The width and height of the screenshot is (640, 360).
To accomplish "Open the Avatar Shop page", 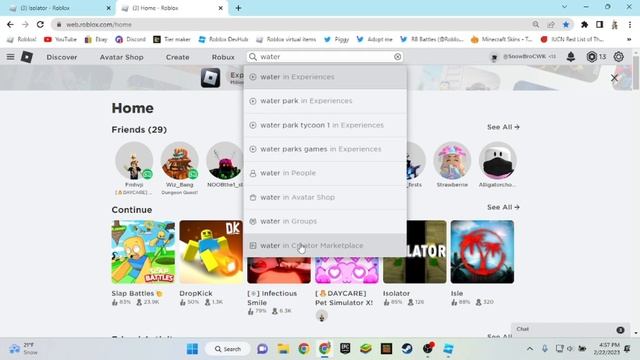I will [122, 57].
